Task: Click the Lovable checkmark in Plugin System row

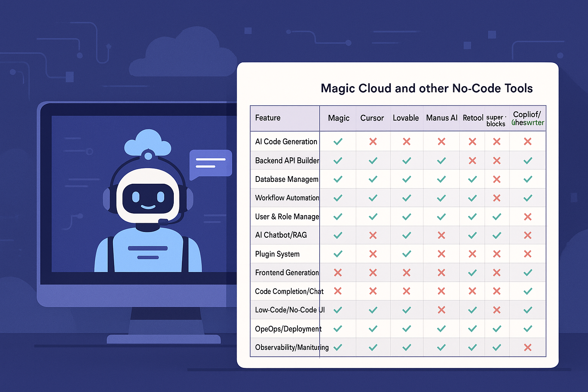Action: click(x=407, y=254)
